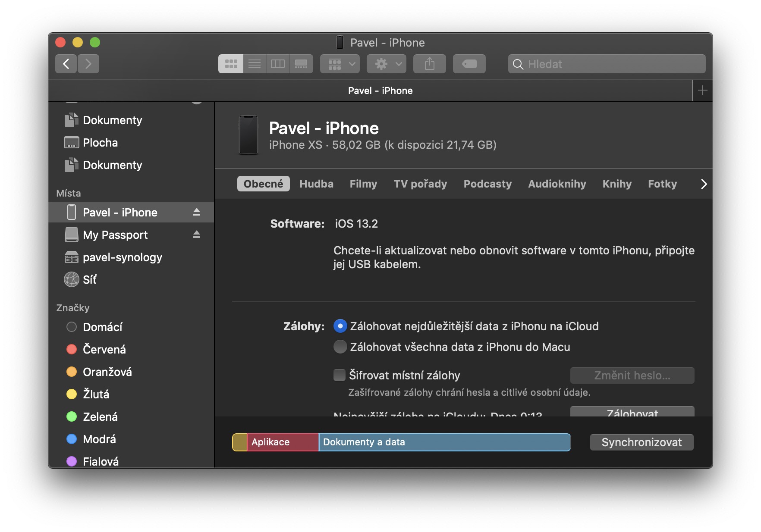The height and width of the screenshot is (532, 761).
Task: Open Síť network location
Action: pos(131,279)
